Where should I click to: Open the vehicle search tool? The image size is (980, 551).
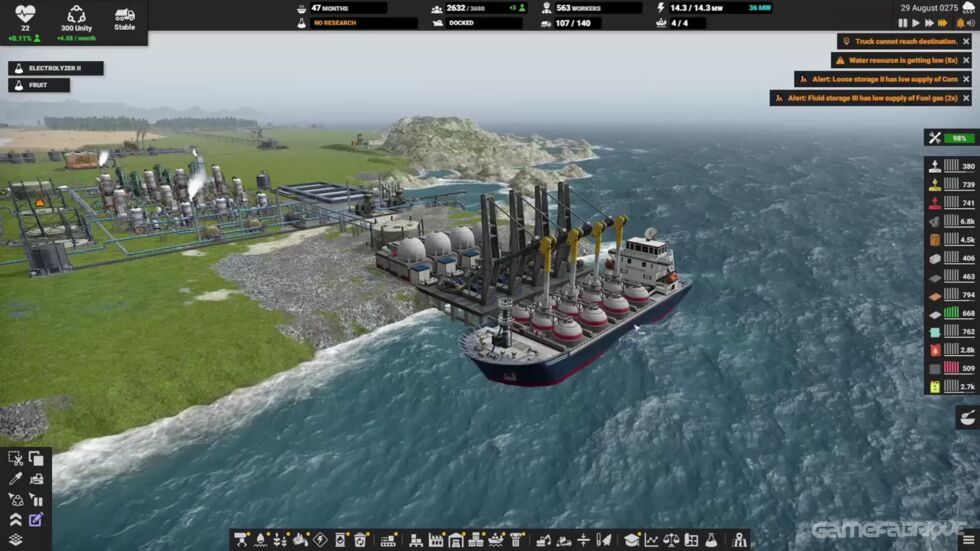pyautogui.click(x=36, y=479)
